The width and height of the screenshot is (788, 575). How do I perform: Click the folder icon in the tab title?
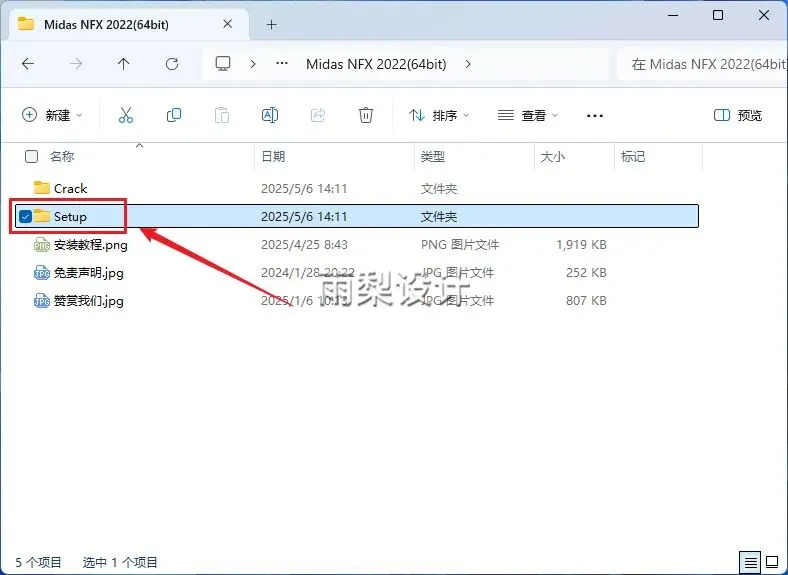26,24
